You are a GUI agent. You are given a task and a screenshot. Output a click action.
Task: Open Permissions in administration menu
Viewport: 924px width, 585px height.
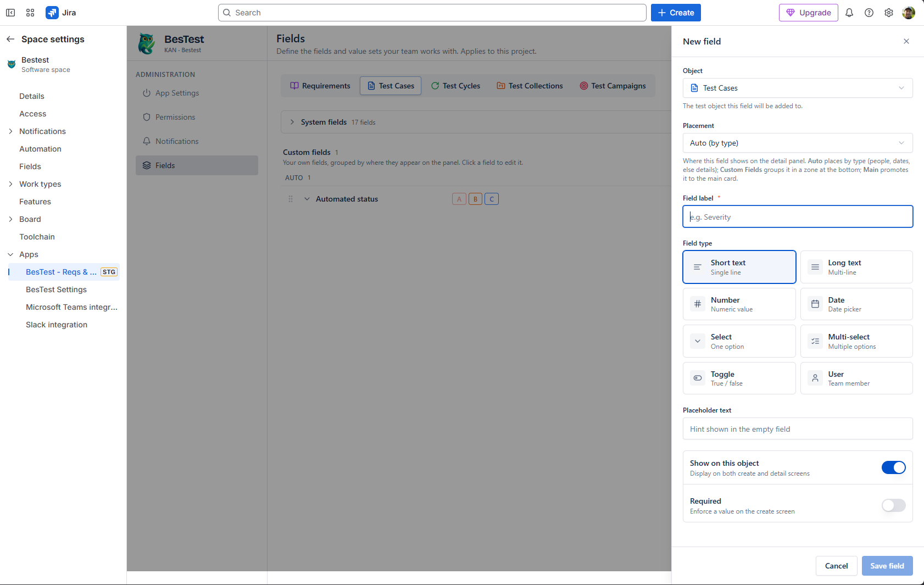(197, 117)
